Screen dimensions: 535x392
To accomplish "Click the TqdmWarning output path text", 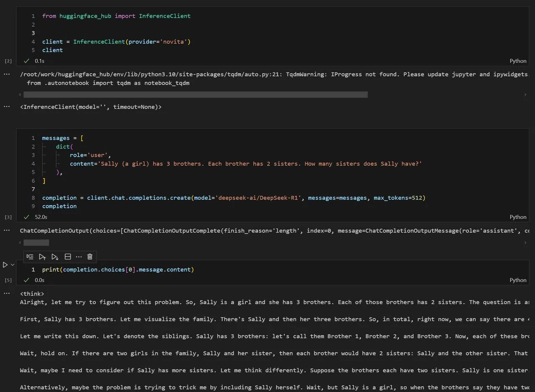I will pos(274,74).
